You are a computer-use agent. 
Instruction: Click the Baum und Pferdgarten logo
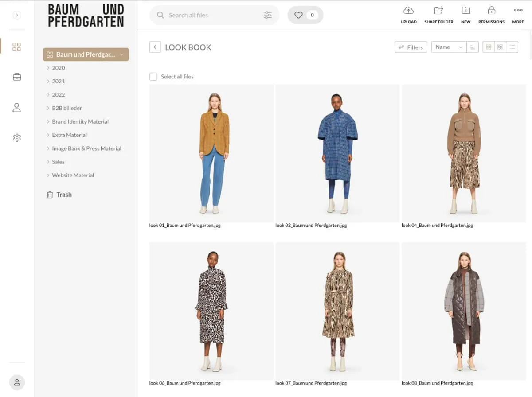pyautogui.click(x=86, y=16)
